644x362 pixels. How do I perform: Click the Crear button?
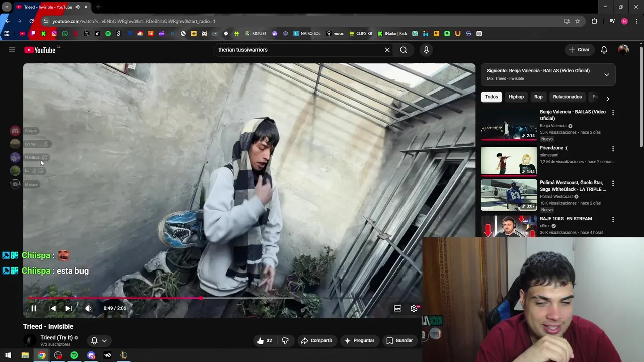[579, 50]
